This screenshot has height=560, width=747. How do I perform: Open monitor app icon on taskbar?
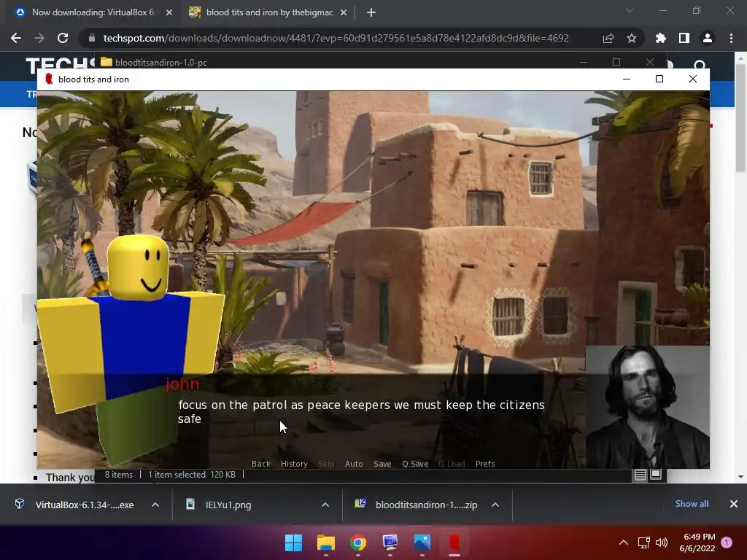390,542
